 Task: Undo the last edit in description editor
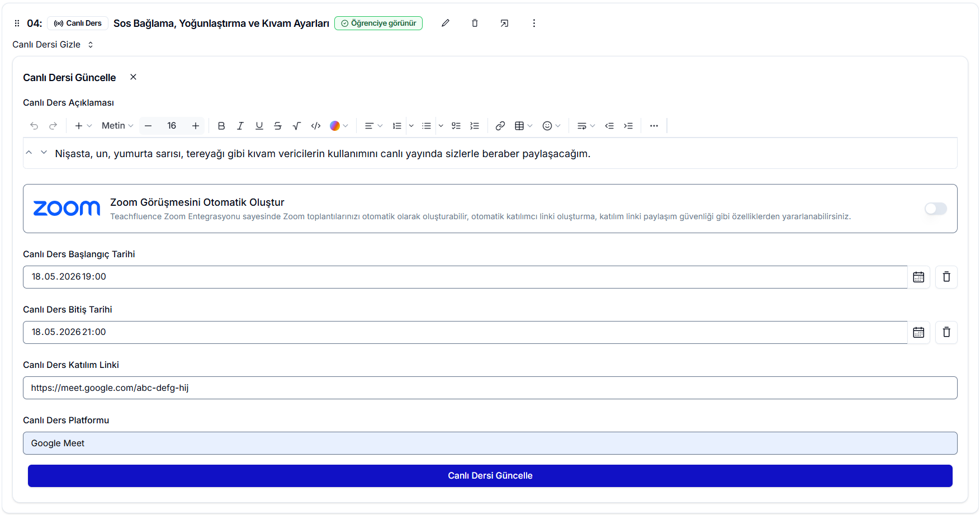34,126
